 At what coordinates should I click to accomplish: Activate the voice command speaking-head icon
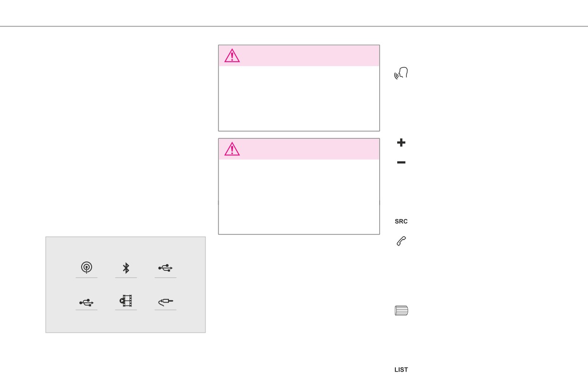click(x=401, y=74)
